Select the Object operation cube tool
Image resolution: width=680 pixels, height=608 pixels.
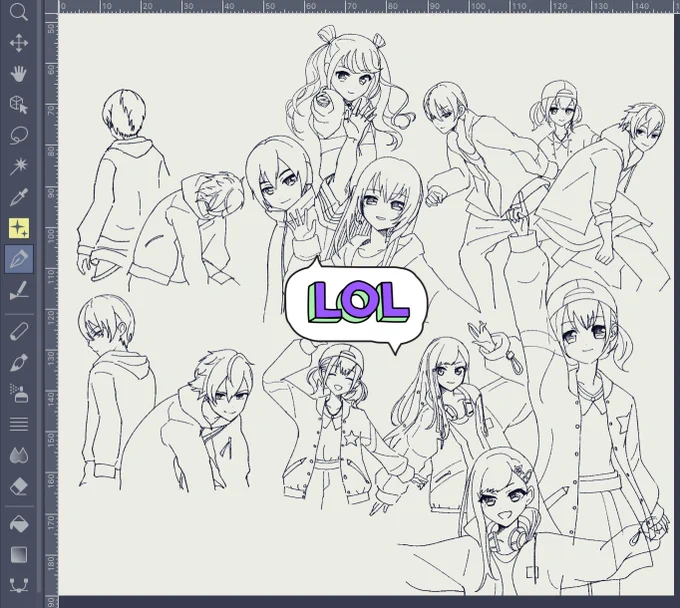pyautogui.click(x=19, y=105)
